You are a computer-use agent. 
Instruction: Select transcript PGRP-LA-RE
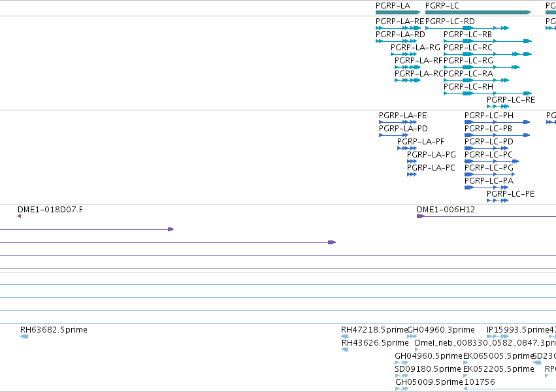pyautogui.click(x=398, y=28)
